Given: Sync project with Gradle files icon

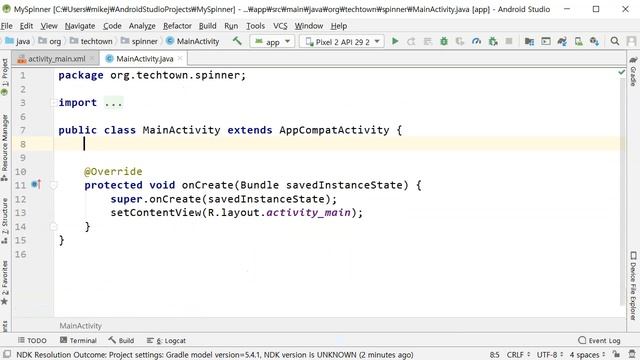Looking at the screenshot, I should point(562,41).
